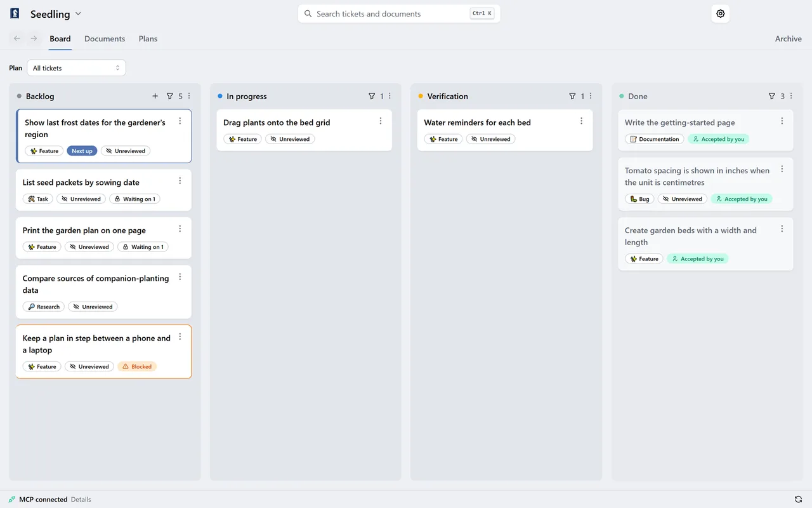Click 'Accepted by you' on Create garden beds card
The height and width of the screenshot is (508, 812).
click(698, 259)
